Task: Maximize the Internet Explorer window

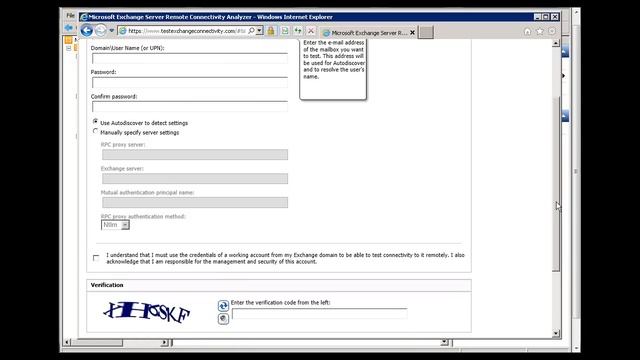Action: click(546, 17)
